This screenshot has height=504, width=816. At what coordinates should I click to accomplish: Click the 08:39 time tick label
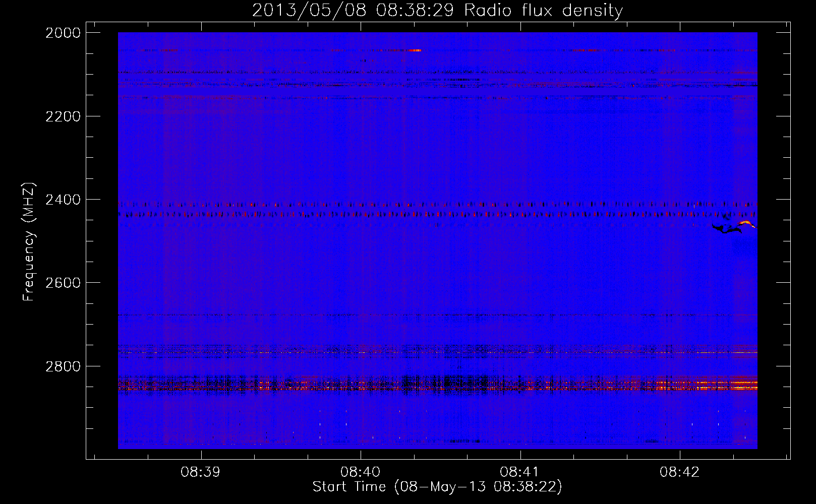tap(201, 472)
